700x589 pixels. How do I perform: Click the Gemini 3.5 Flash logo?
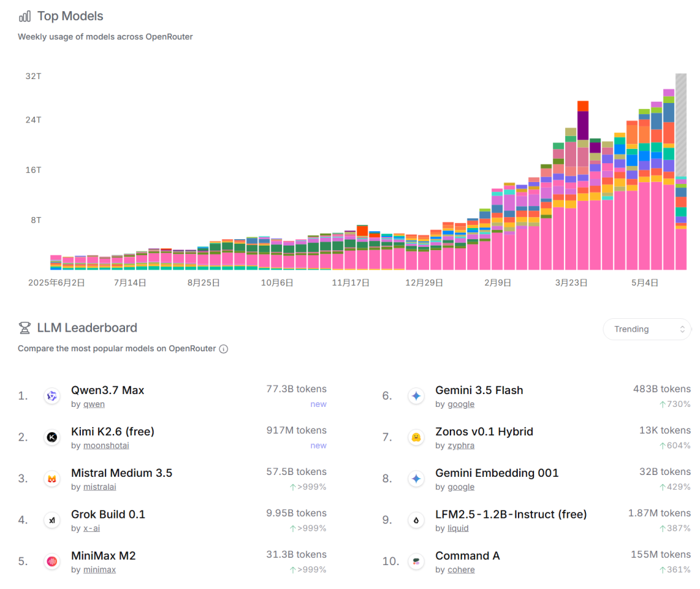pyautogui.click(x=416, y=396)
